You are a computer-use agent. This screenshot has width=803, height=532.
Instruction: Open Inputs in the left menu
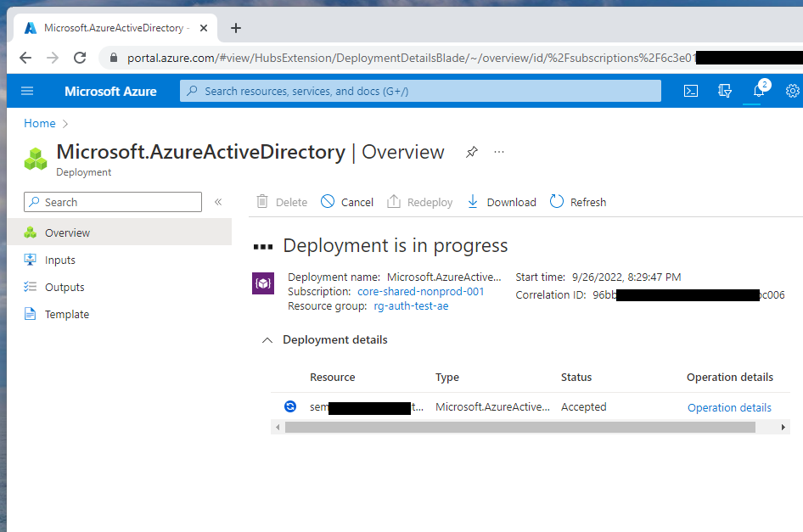point(120,260)
